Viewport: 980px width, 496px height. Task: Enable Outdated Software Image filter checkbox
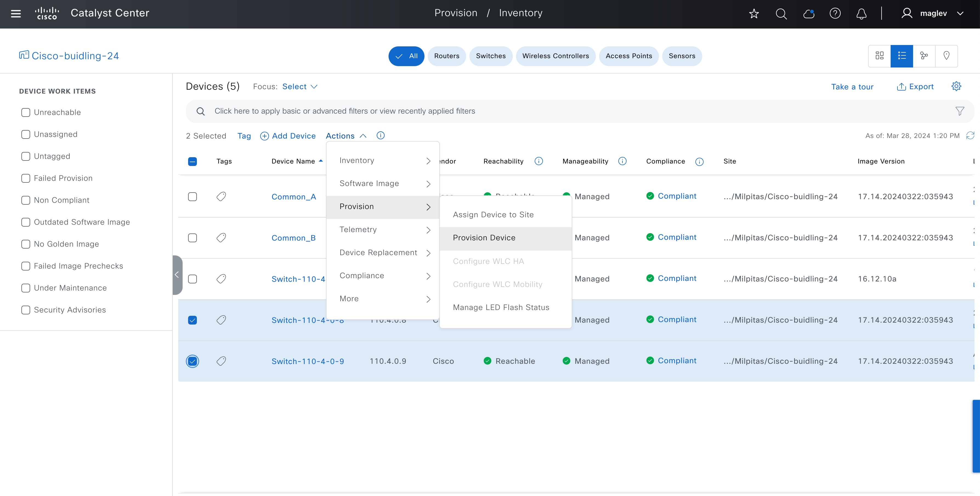26,222
